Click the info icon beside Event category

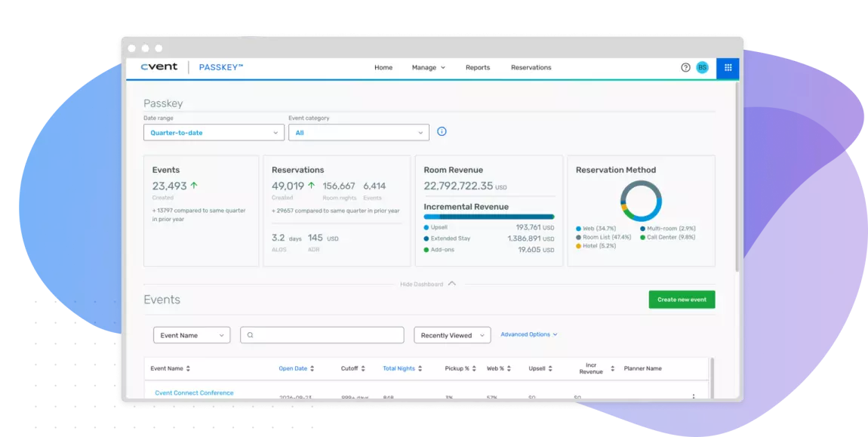click(441, 131)
